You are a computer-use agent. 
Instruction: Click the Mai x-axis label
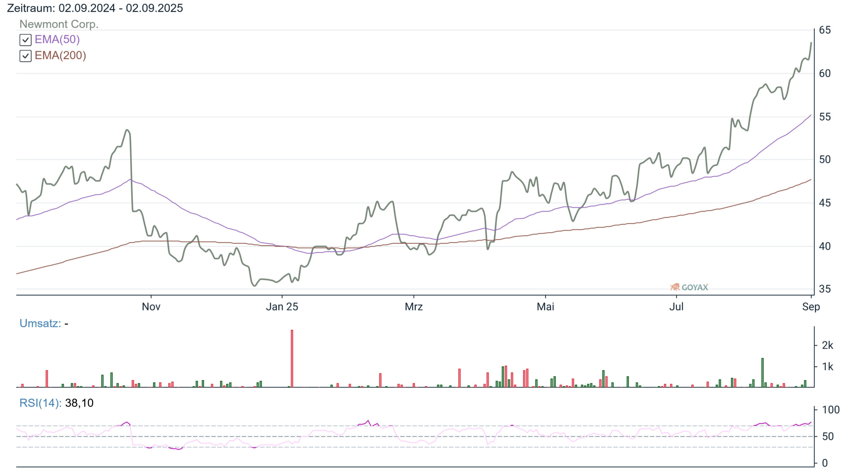click(545, 307)
